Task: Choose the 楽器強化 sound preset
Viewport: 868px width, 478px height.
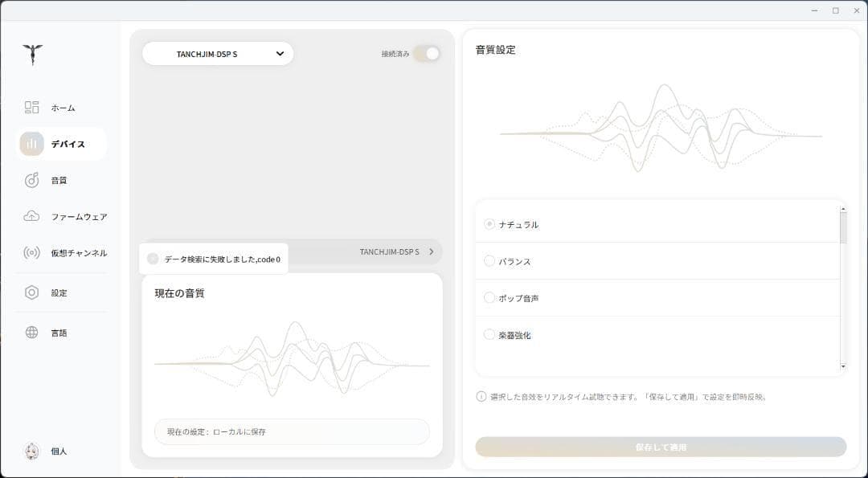Action: click(x=489, y=334)
